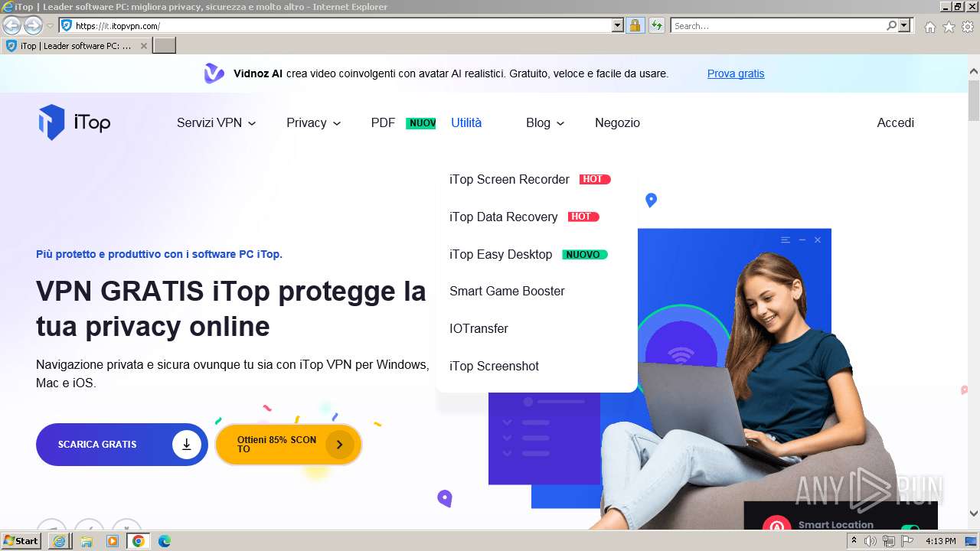
Task: Open search provider dropdown arrow
Action: pos(904,25)
